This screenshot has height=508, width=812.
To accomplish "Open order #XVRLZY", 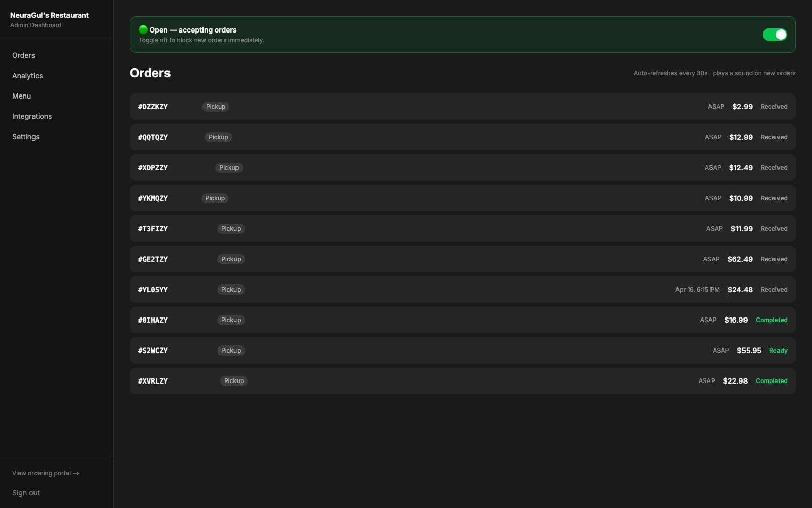I will (462, 381).
